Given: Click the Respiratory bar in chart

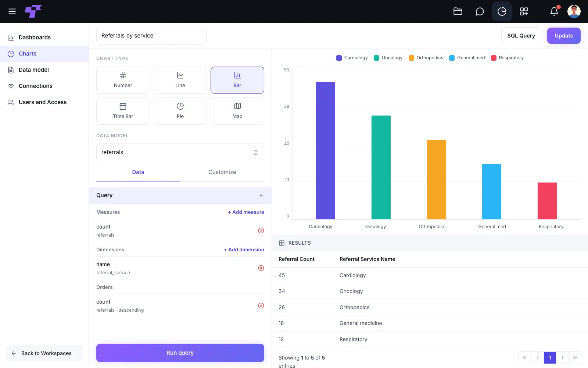Looking at the screenshot, I should coord(547,201).
